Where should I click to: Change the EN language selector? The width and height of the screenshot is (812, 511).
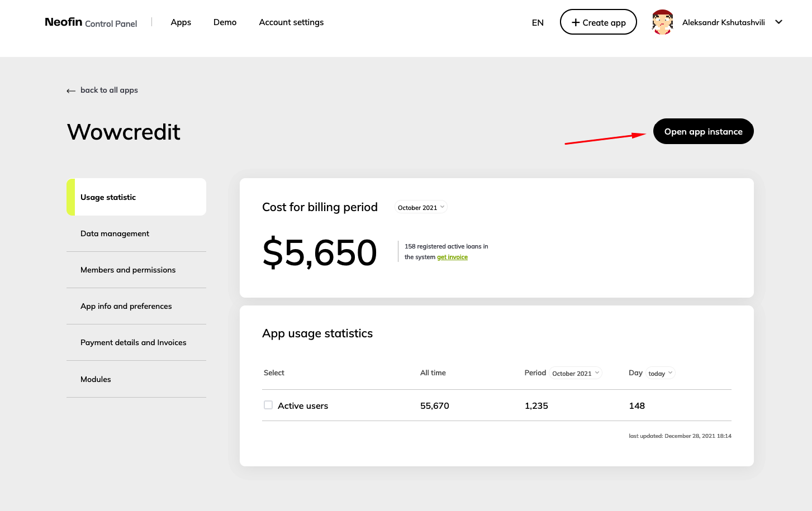tap(538, 23)
